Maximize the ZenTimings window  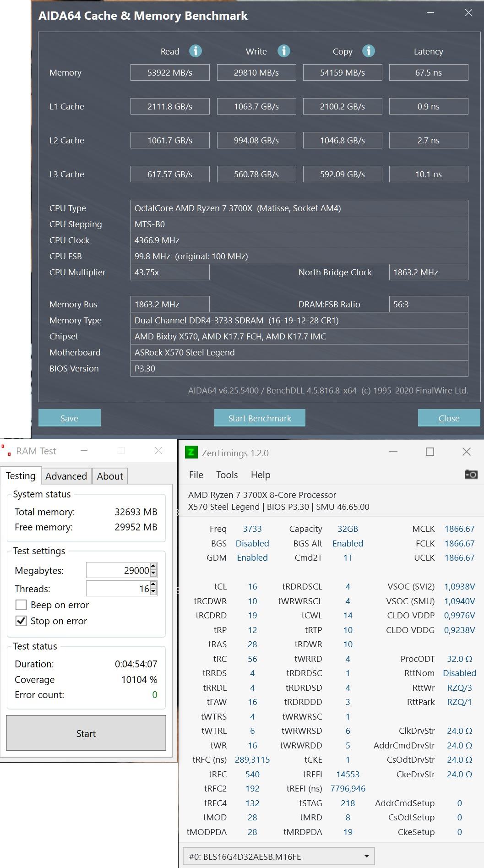click(x=430, y=452)
